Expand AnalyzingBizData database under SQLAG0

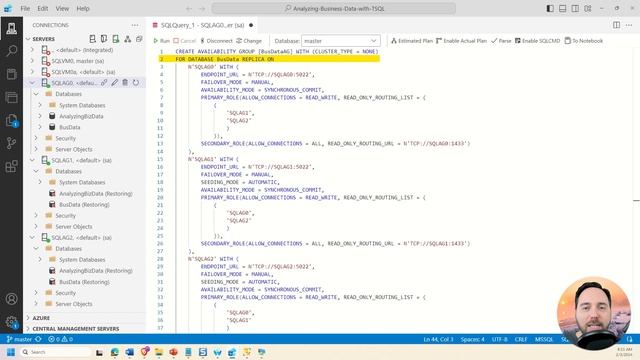coord(40,116)
